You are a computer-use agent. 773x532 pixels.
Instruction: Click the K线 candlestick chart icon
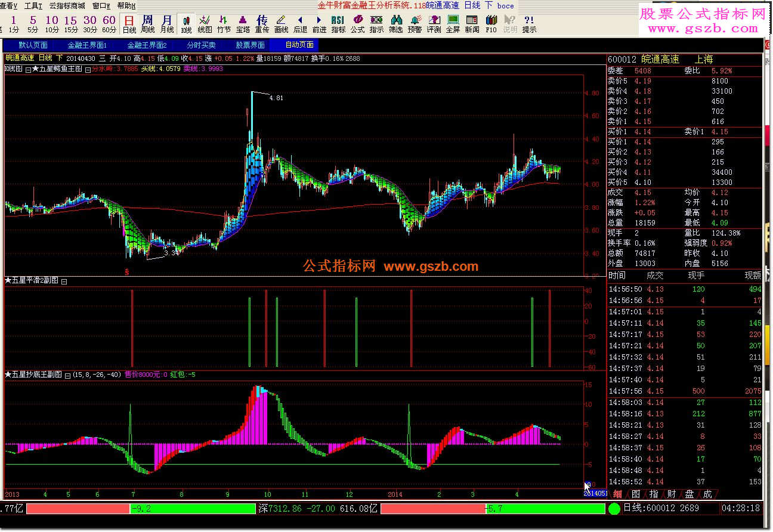(187, 24)
